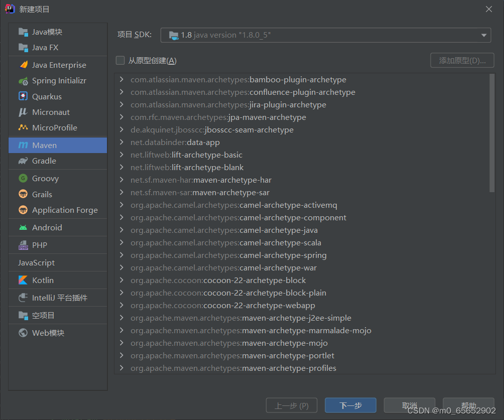Expand camel-archetype-activemq node
The image size is (504, 420).
tap(122, 205)
